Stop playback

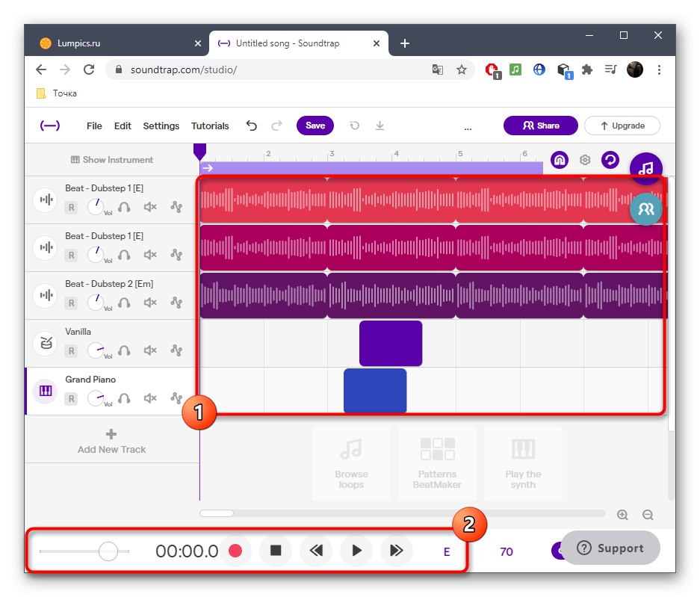[276, 551]
